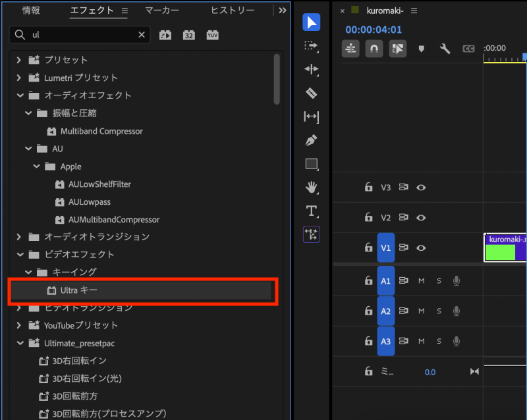Click the effects panel vertical scrollbar

(277, 79)
